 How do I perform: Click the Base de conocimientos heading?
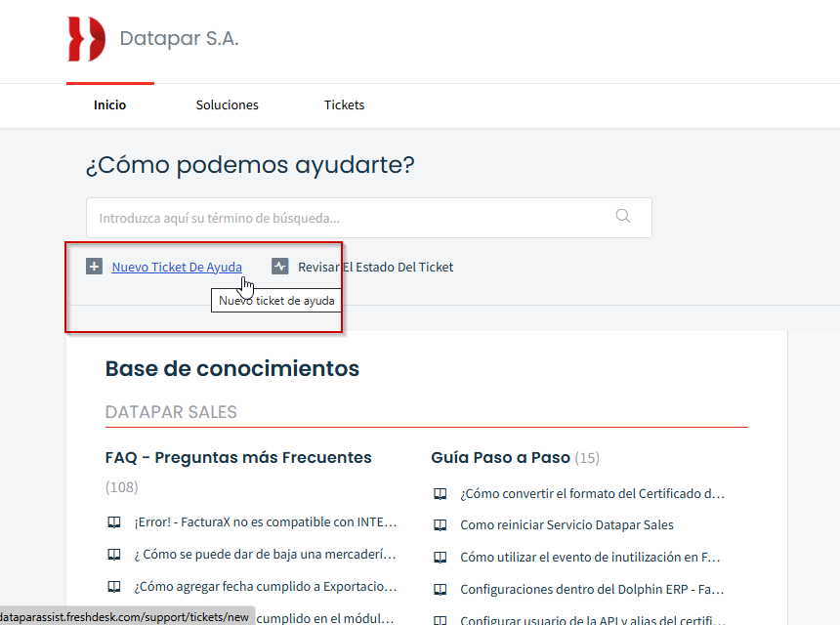pos(231,368)
